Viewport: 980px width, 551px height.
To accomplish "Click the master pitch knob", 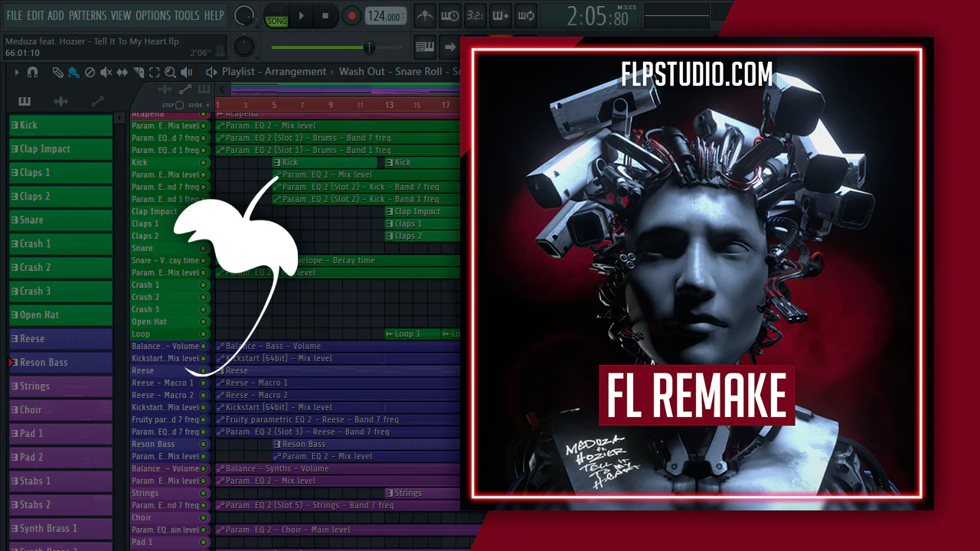I will pos(244,47).
